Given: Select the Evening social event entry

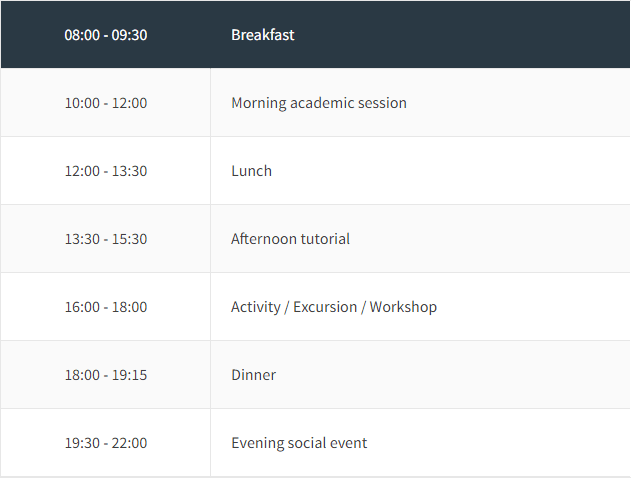Looking at the screenshot, I should click(299, 443).
